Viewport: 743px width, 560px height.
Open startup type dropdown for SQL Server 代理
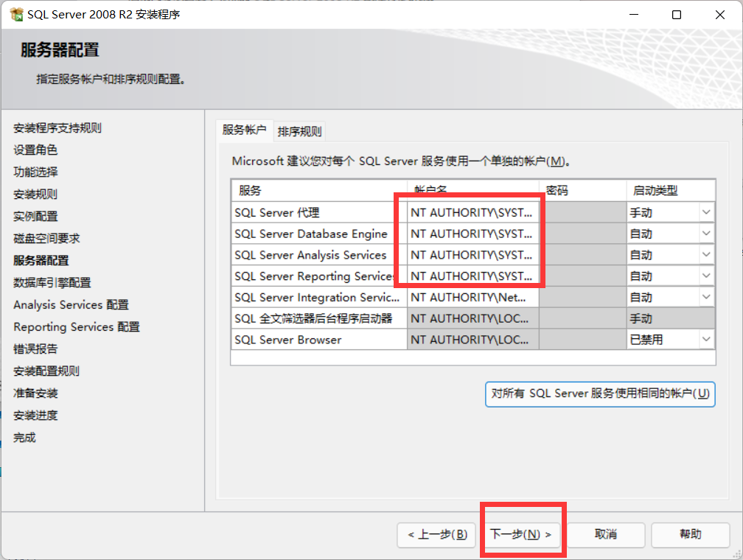[x=706, y=212]
